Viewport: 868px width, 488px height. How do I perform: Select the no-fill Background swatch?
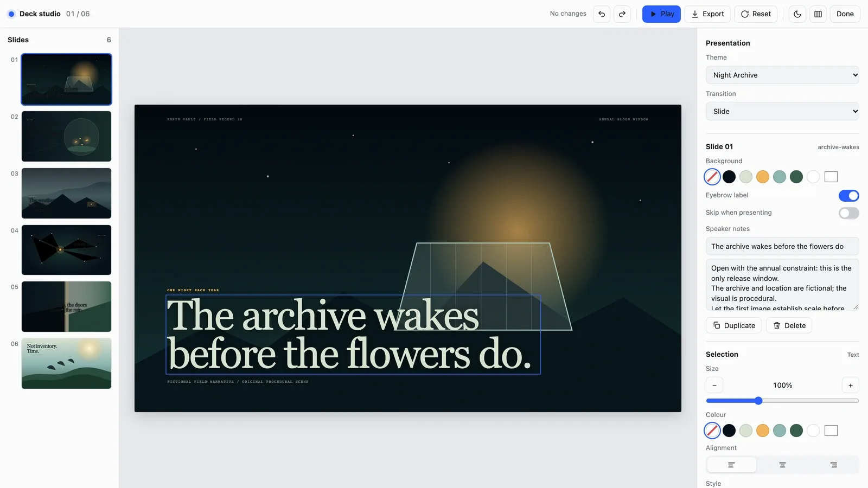click(712, 177)
